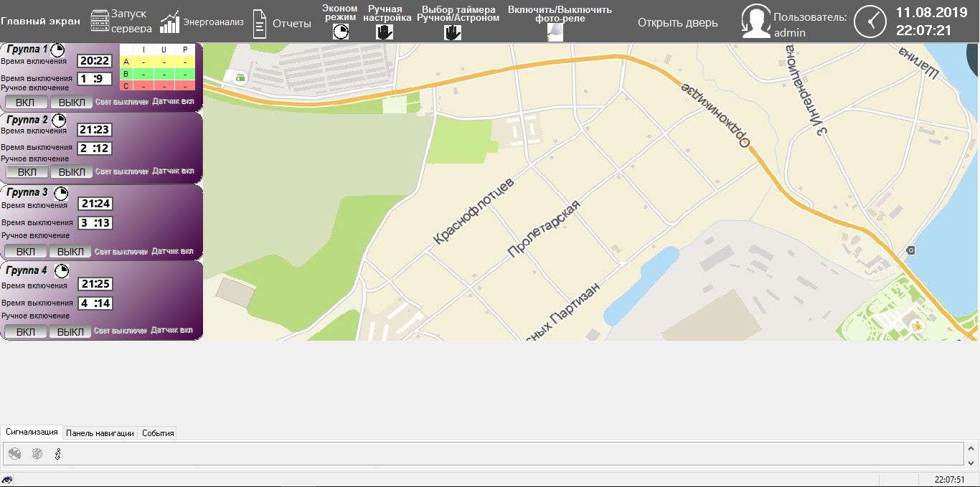Click the user avatar icon

point(755,21)
